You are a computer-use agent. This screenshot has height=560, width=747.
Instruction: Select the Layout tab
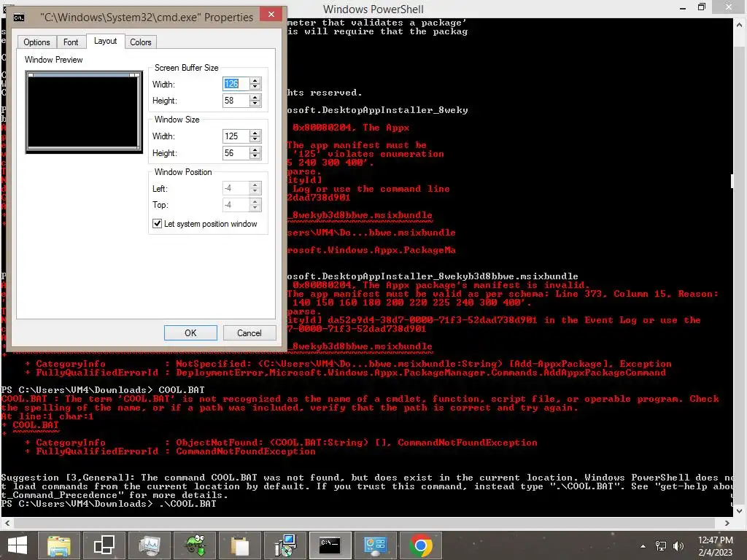click(105, 41)
